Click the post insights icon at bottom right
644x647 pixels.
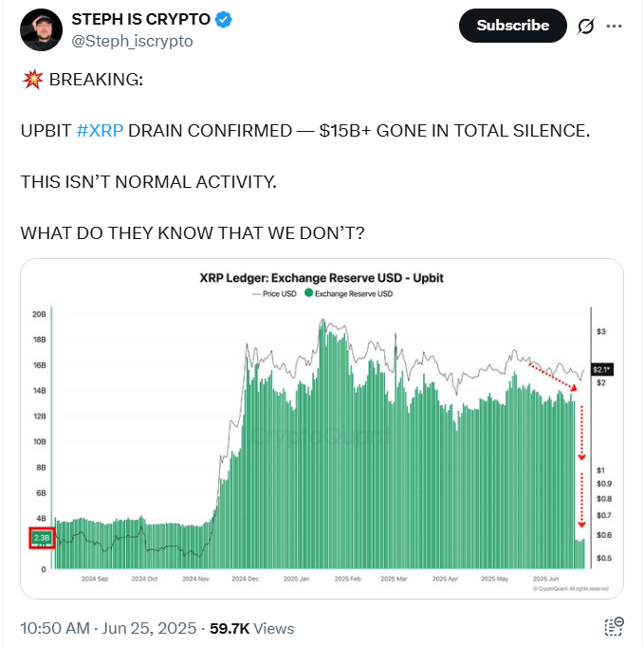(x=614, y=627)
